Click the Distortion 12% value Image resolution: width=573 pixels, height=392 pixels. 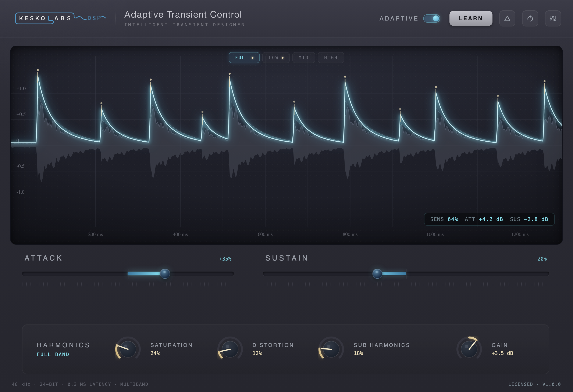[x=257, y=353]
